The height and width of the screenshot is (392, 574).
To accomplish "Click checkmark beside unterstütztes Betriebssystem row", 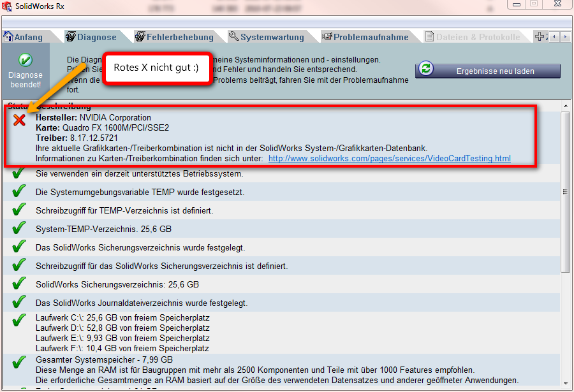I will 19,172.
